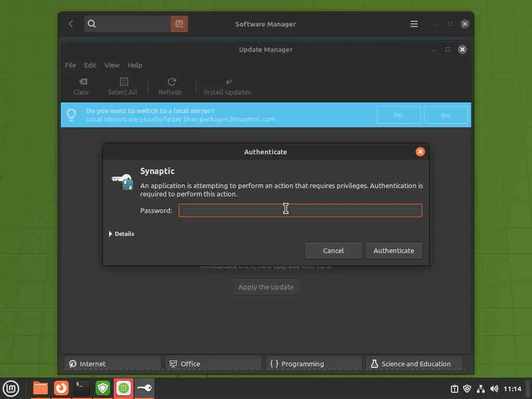Close the Update Manager window
Image resolution: width=532 pixels, height=399 pixels.
(x=462, y=49)
